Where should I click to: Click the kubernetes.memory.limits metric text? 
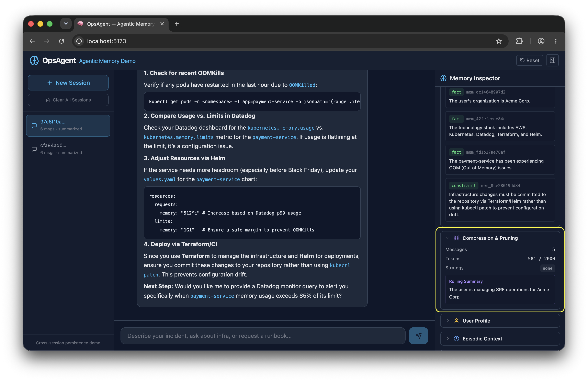[179, 137]
